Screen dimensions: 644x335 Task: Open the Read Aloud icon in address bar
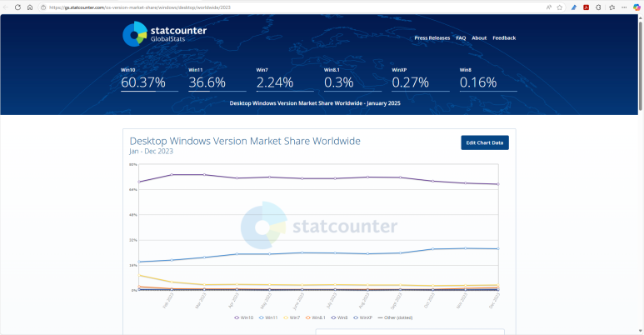pos(549,7)
